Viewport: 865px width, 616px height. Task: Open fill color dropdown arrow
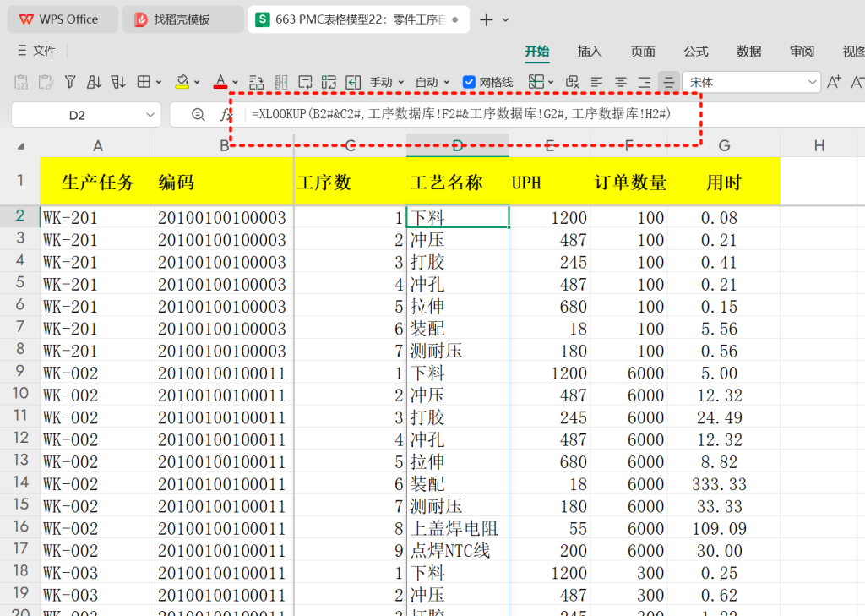(197, 82)
